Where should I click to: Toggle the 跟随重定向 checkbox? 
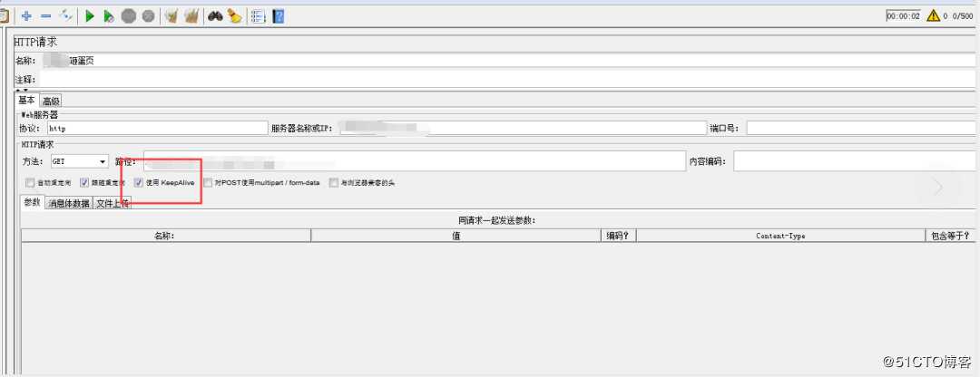pyautogui.click(x=84, y=183)
